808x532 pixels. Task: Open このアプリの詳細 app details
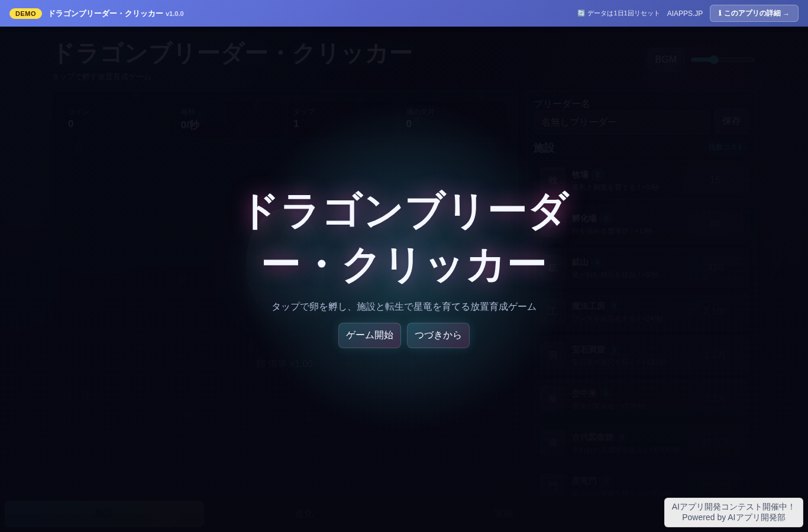point(754,13)
